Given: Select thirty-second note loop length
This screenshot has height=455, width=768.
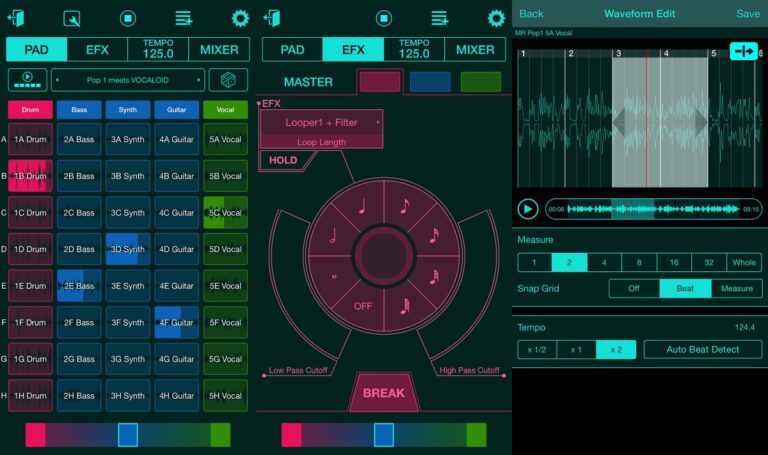Looking at the screenshot, I should [434, 277].
